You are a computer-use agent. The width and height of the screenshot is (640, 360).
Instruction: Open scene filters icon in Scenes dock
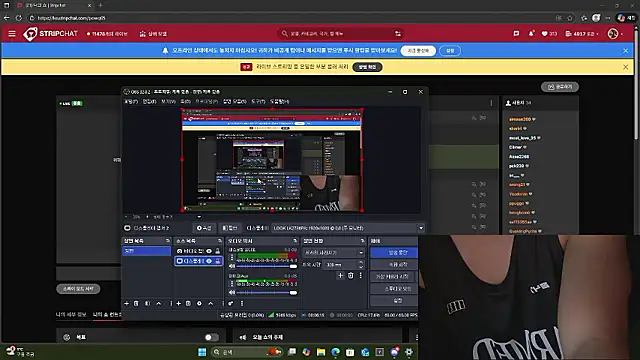pos(147,303)
